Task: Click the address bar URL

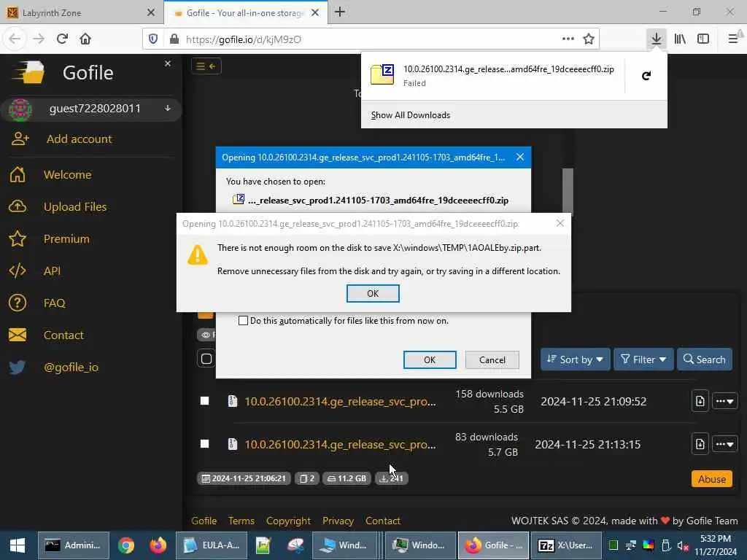Action: (x=244, y=39)
